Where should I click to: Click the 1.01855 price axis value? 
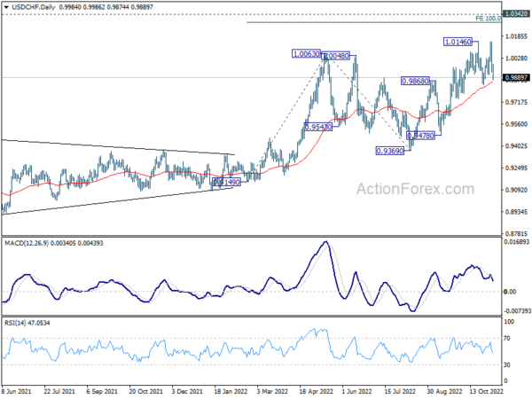point(516,36)
